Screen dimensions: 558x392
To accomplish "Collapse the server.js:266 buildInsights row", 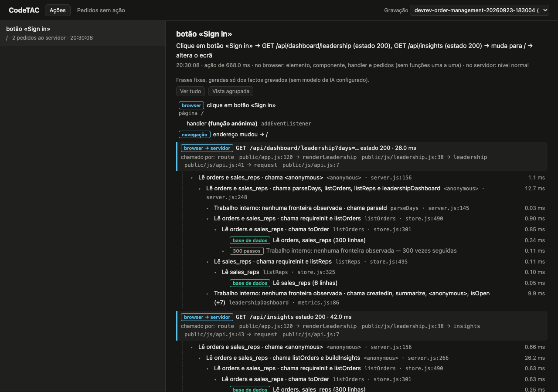I will click(200, 358).
